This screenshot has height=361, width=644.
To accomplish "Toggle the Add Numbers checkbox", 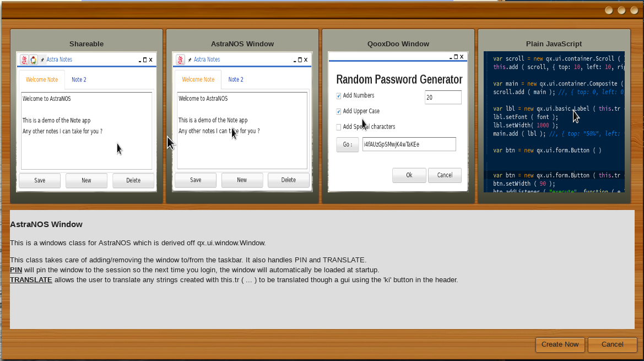I will [338, 96].
